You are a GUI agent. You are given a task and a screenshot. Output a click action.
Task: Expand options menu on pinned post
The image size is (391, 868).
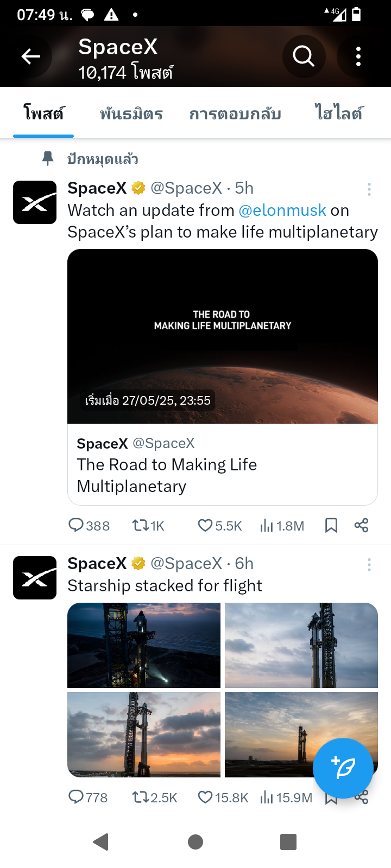pyautogui.click(x=369, y=189)
